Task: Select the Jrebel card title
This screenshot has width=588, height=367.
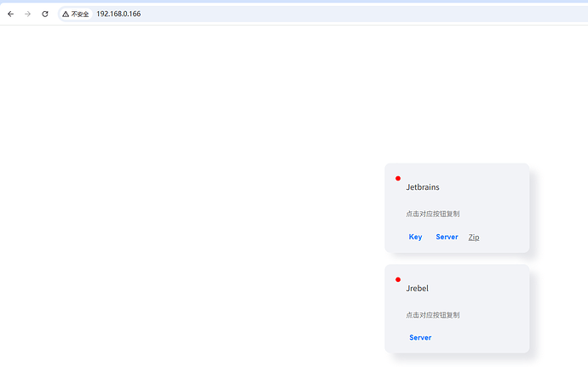Action: [417, 289]
